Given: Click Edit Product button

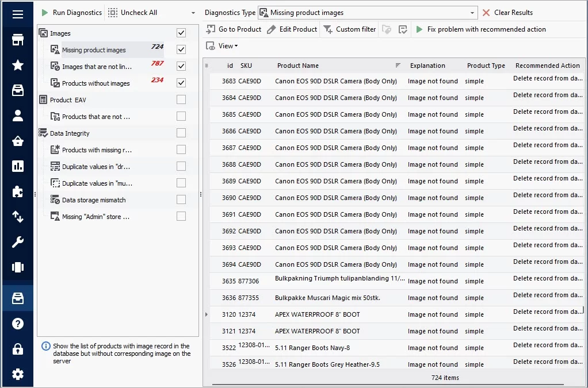Looking at the screenshot, I should pyautogui.click(x=292, y=29).
